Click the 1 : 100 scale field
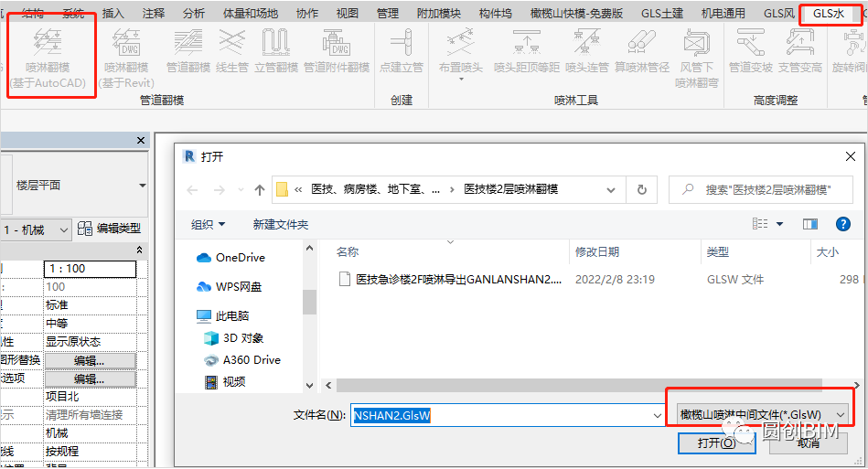The height and width of the screenshot is (469, 868). (90, 269)
